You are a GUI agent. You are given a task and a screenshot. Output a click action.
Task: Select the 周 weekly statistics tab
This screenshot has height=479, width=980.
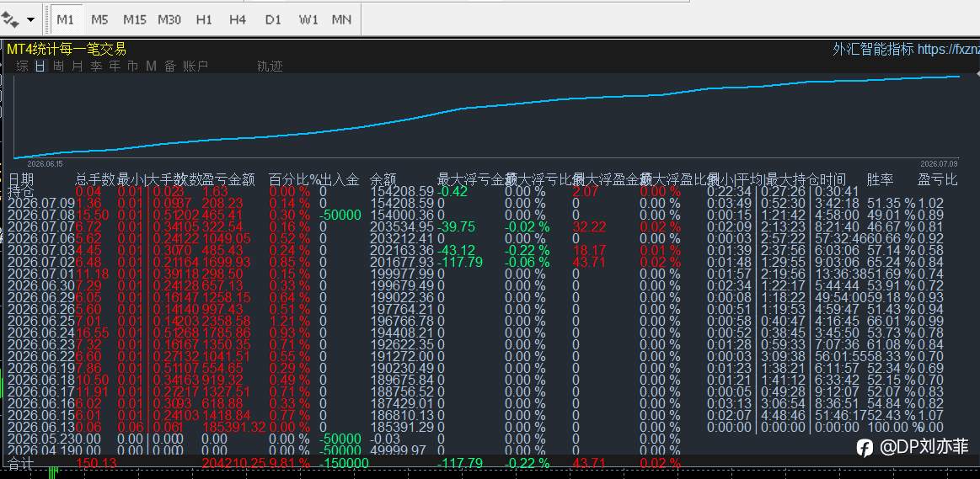click(59, 67)
